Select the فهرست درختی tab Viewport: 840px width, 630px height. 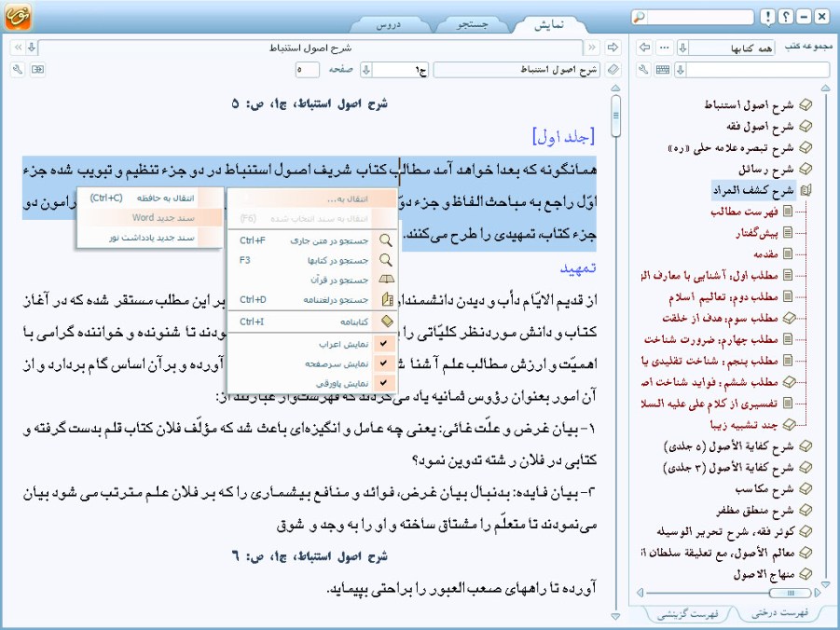point(778,612)
